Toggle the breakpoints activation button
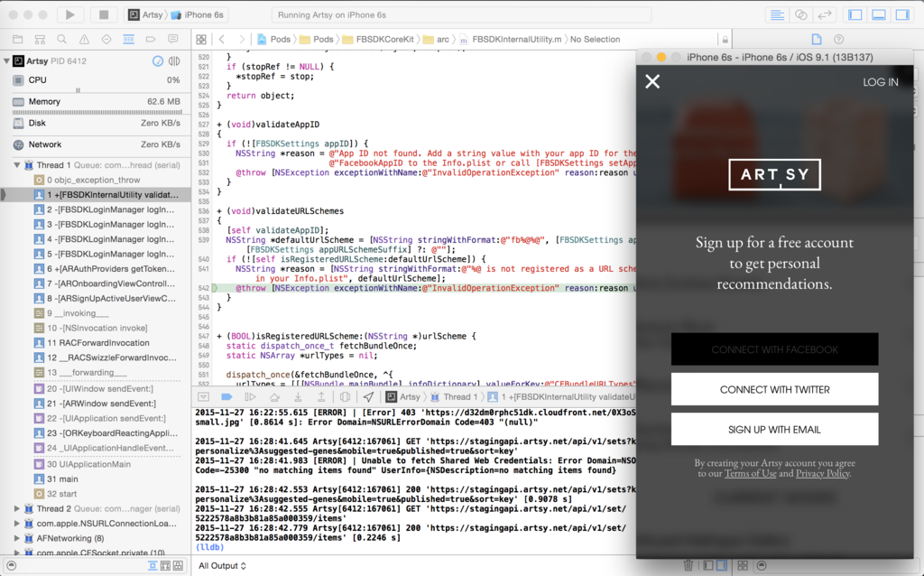Viewport: 924px width, 576px height. (226, 396)
